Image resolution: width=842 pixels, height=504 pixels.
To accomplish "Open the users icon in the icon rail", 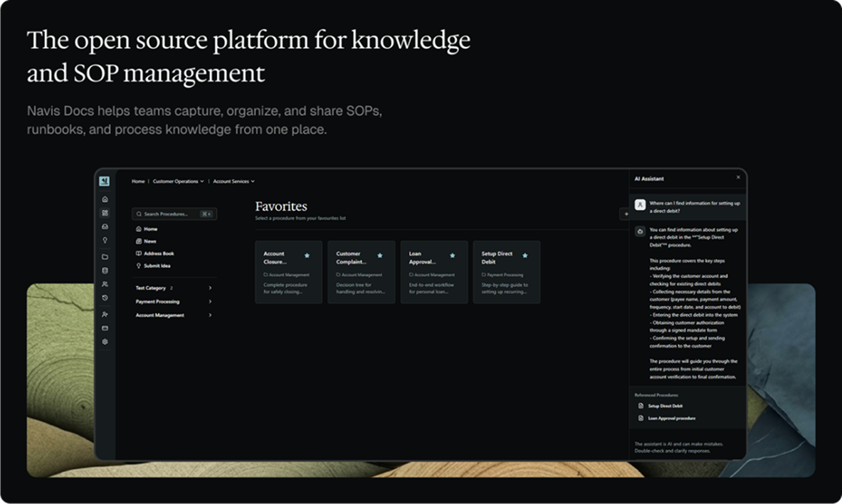I will click(x=105, y=284).
